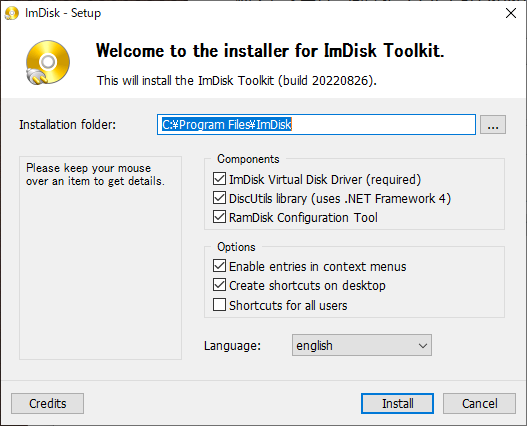
Task: Click the details description panel
Action: coord(100,258)
